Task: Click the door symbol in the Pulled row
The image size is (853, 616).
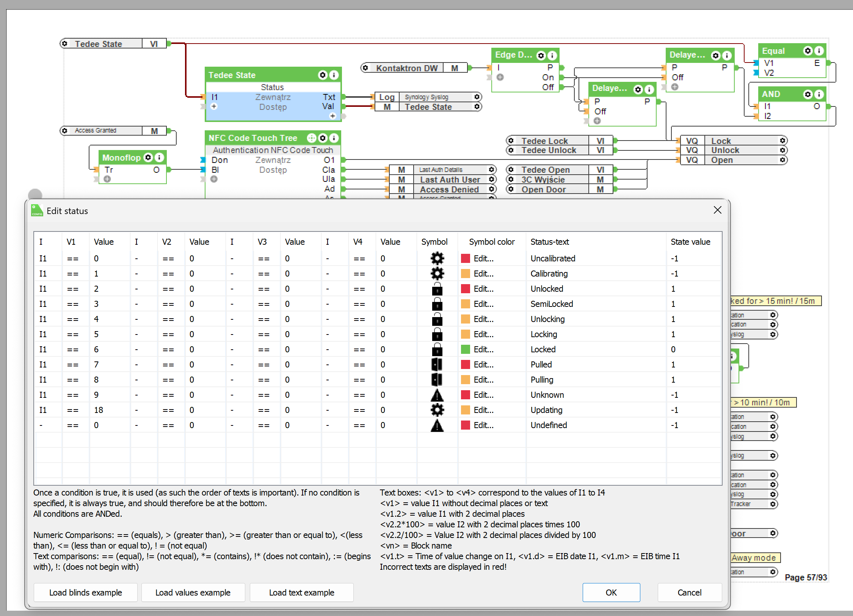Action: click(437, 364)
